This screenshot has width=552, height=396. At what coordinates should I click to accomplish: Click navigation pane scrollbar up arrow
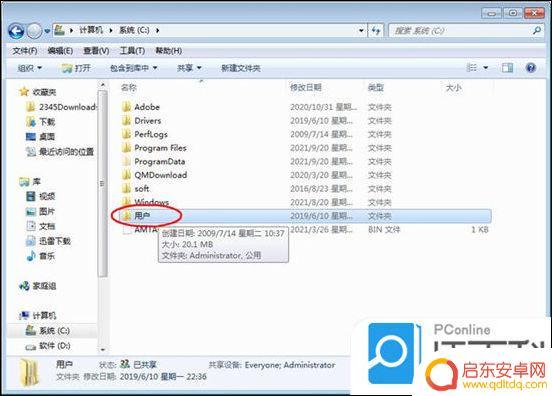(102, 85)
